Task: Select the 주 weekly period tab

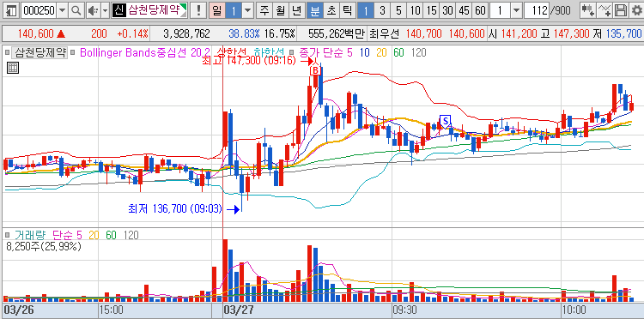Action: point(264,10)
